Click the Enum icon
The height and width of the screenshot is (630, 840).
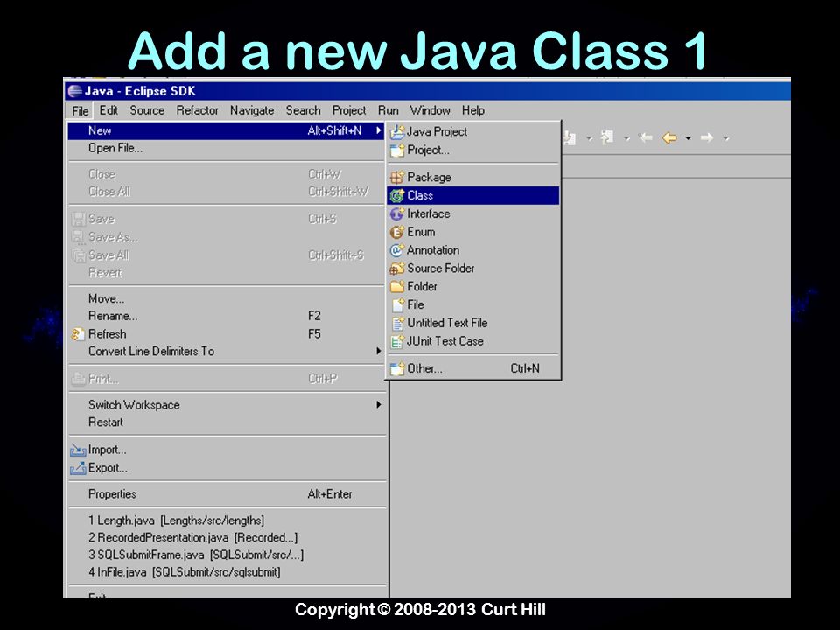pos(397,232)
